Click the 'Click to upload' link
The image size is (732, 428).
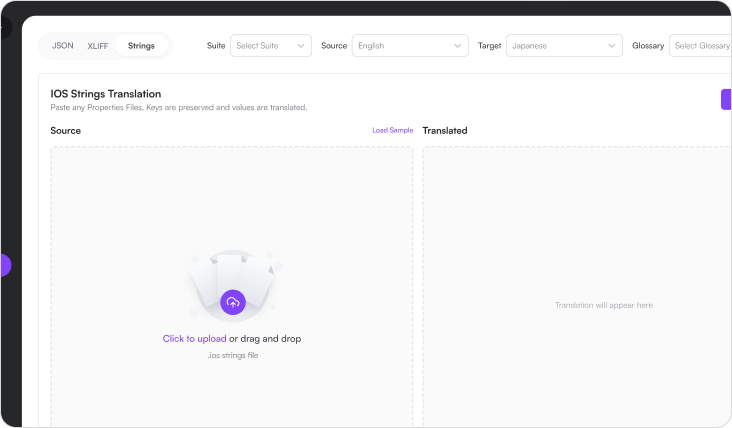point(194,339)
